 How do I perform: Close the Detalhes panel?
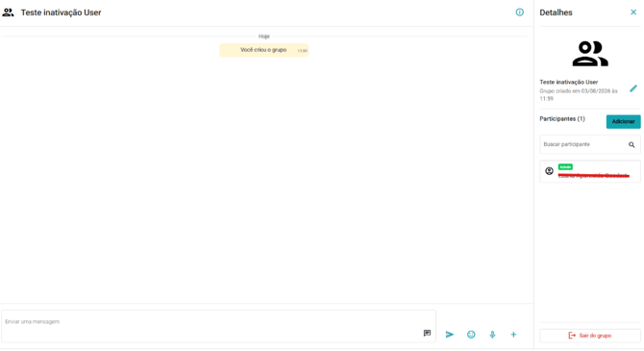[633, 13]
